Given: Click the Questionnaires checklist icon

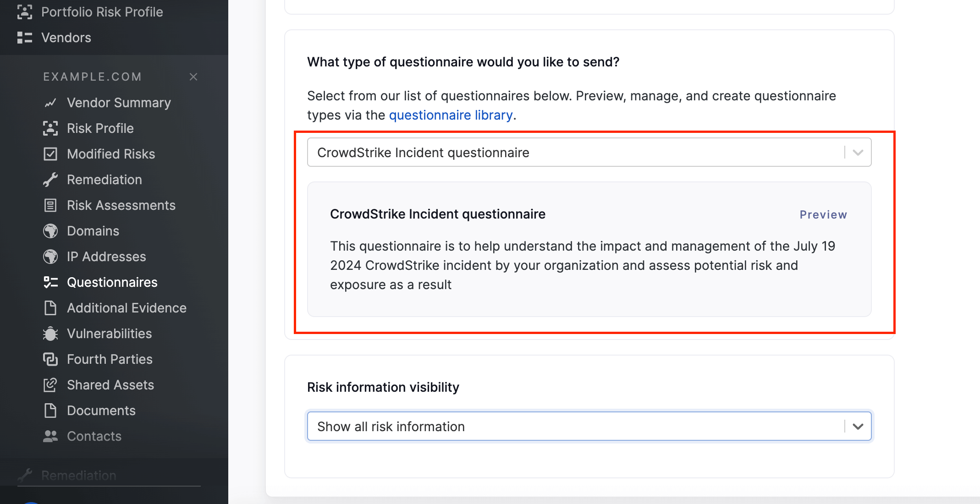Looking at the screenshot, I should pos(50,282).
